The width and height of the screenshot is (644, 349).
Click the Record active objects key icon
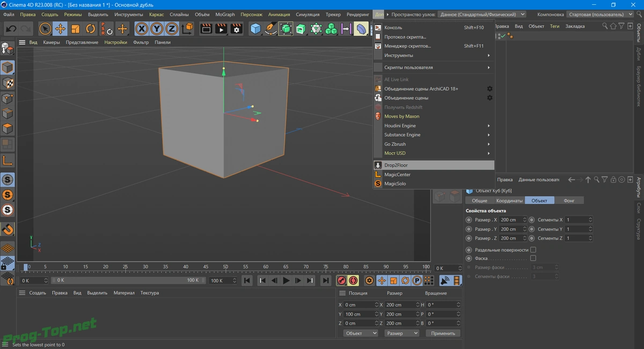pyautogui.click(x=341, y=280)
